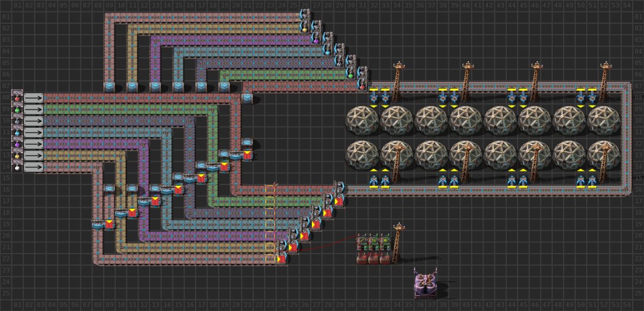Viewport: 644px width, 311px height.
Task: Select the lower-row lab centered on column 43
Action: tap(500, 155)
